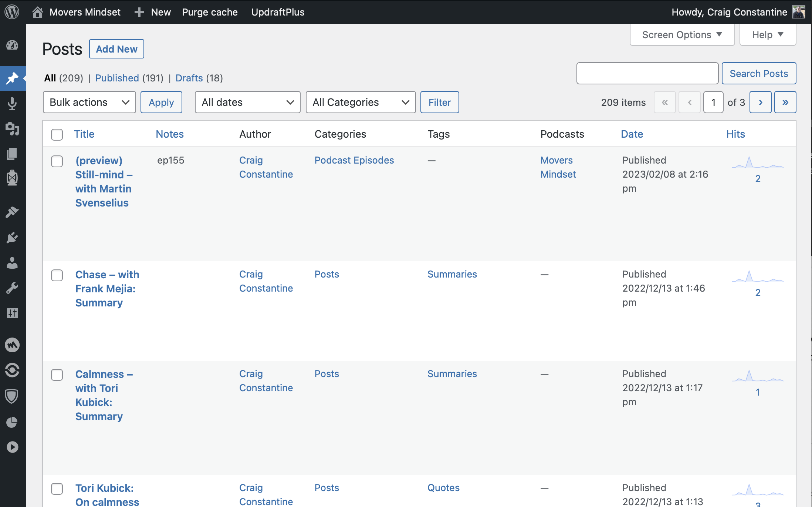Open the Users person icon
Image resolution: width=812 pixels, height=507 pixels.
pyautogui.click(x=12, y=263)
